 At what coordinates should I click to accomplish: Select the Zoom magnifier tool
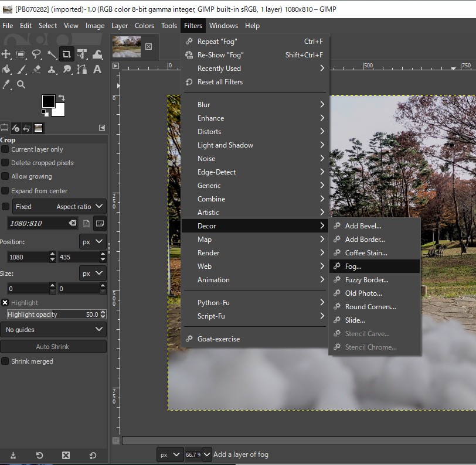point(21,84)
